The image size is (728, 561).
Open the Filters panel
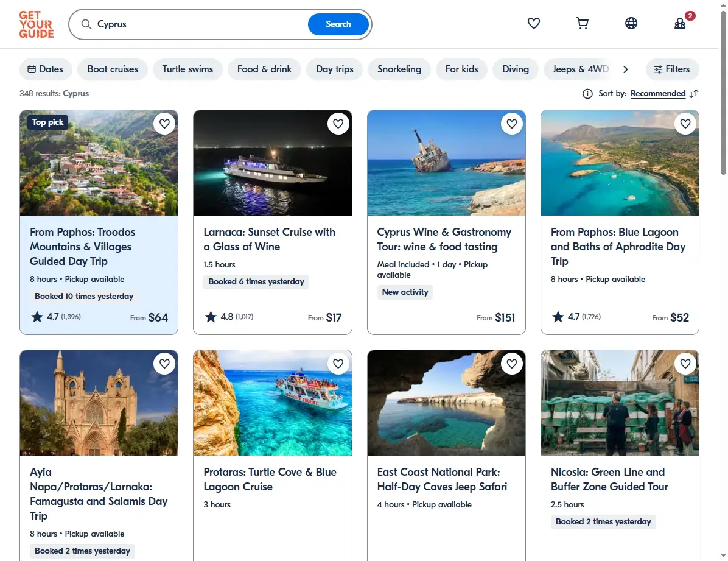672,69
